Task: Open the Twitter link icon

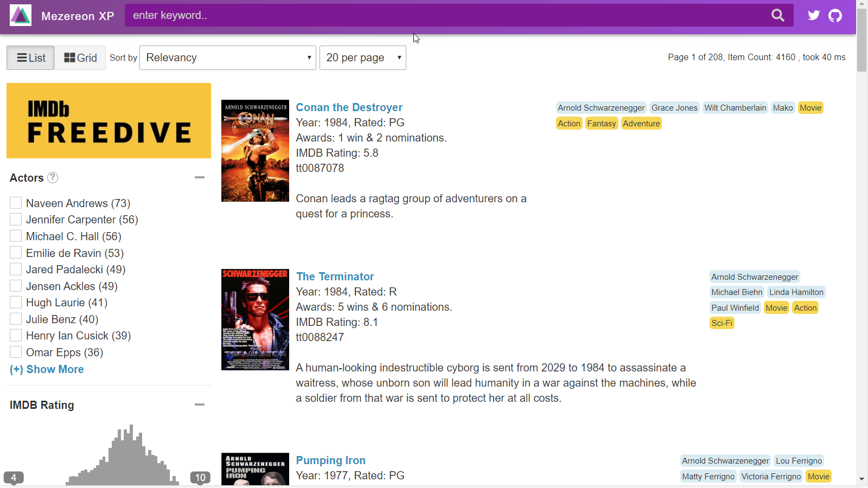Action: [x=814, y=15]
